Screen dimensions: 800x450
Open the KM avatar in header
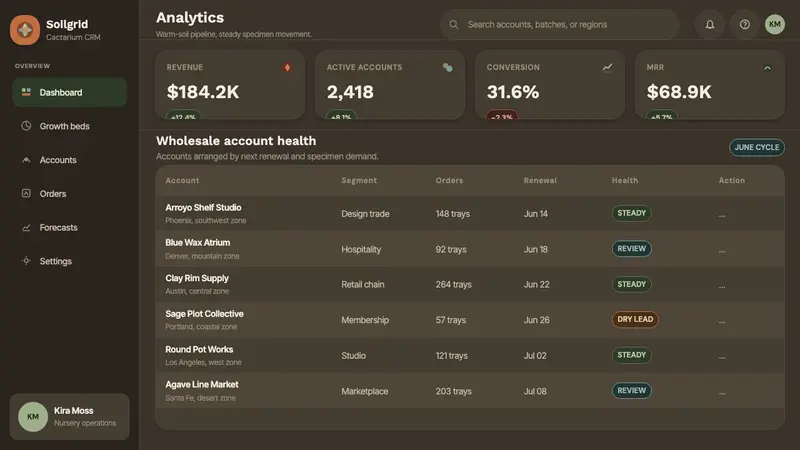click(x=774, y=24)
